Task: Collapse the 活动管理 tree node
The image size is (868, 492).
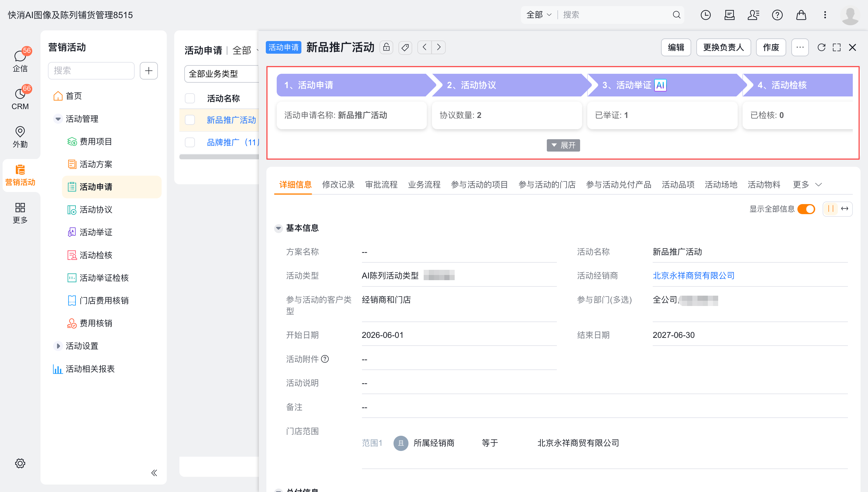Action: tap(58, 119)
